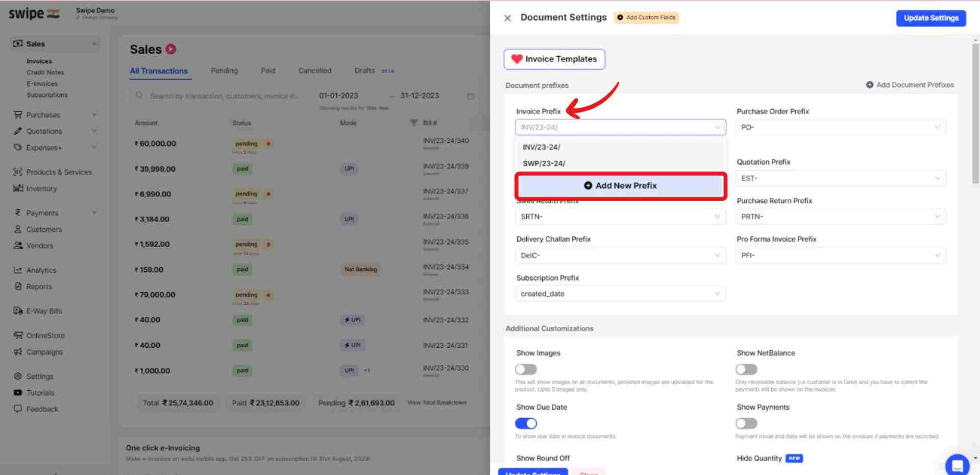Switch to the Cancelled tab
Viewport: 980px width, 475px height.
point(315,70)
